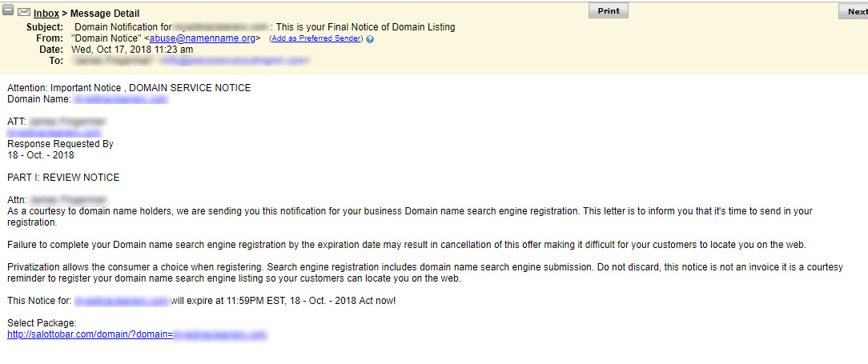Viewport: 868px width, 364px height.
Task: Click the Response Requested By text
Action: click(60, 144)
